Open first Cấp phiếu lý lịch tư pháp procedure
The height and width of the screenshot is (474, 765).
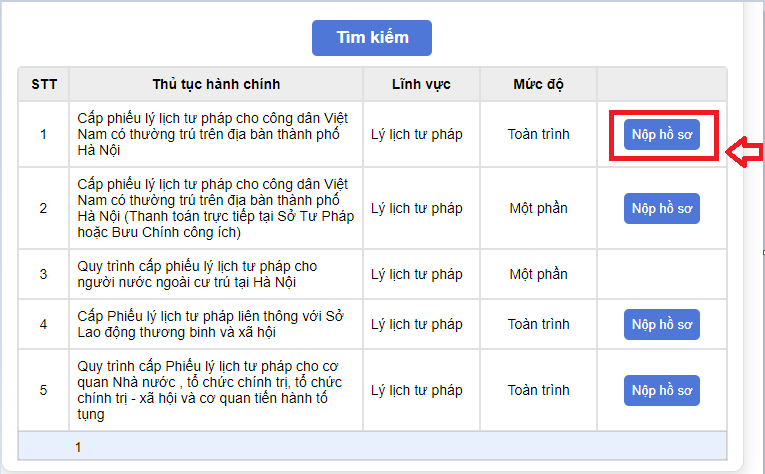pyautogui.click(x=213, y=134)
